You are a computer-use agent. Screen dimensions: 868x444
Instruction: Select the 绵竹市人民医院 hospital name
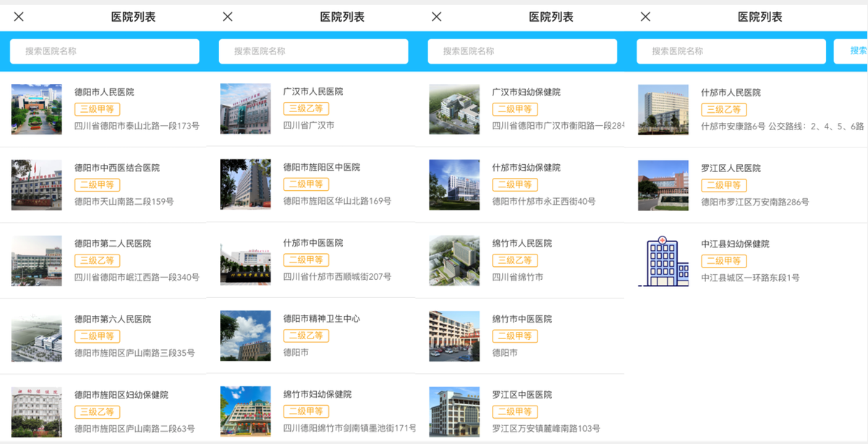(x=522, y=244)
